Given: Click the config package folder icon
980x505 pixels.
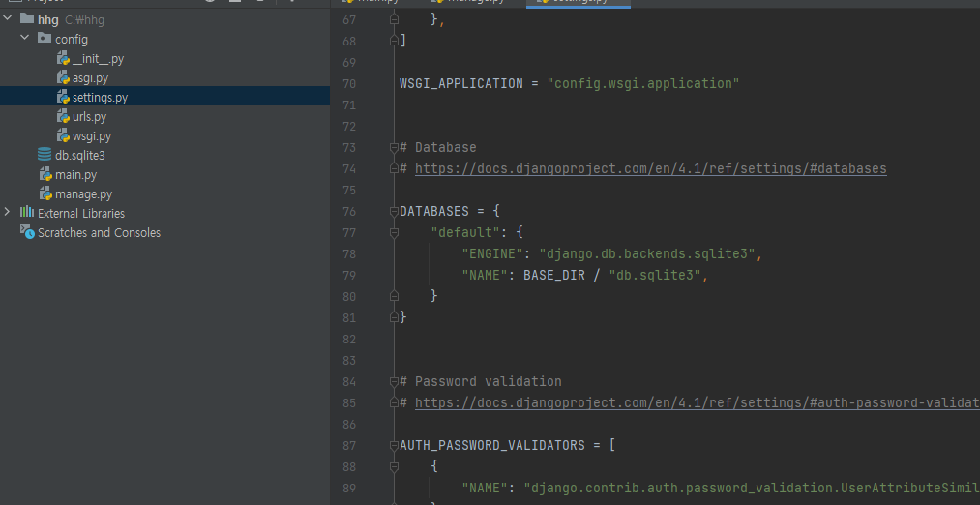Looking at the screenshot, I should 45,38.
